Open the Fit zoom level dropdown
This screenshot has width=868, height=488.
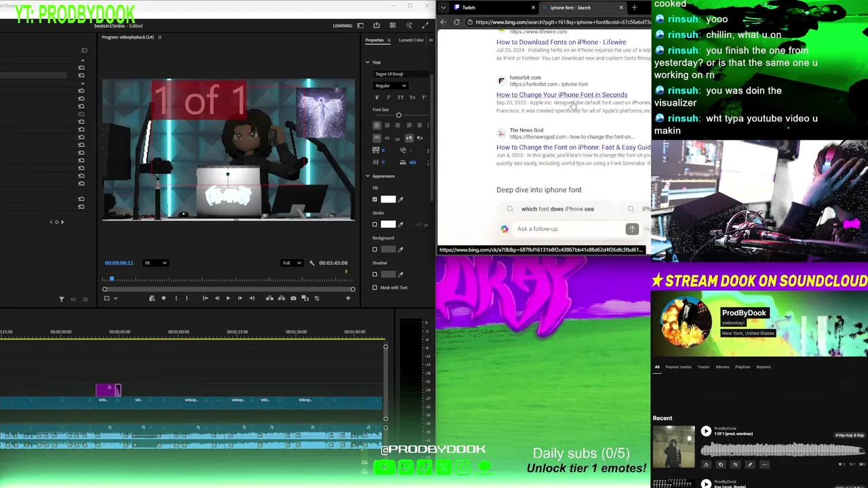(155, 263)
